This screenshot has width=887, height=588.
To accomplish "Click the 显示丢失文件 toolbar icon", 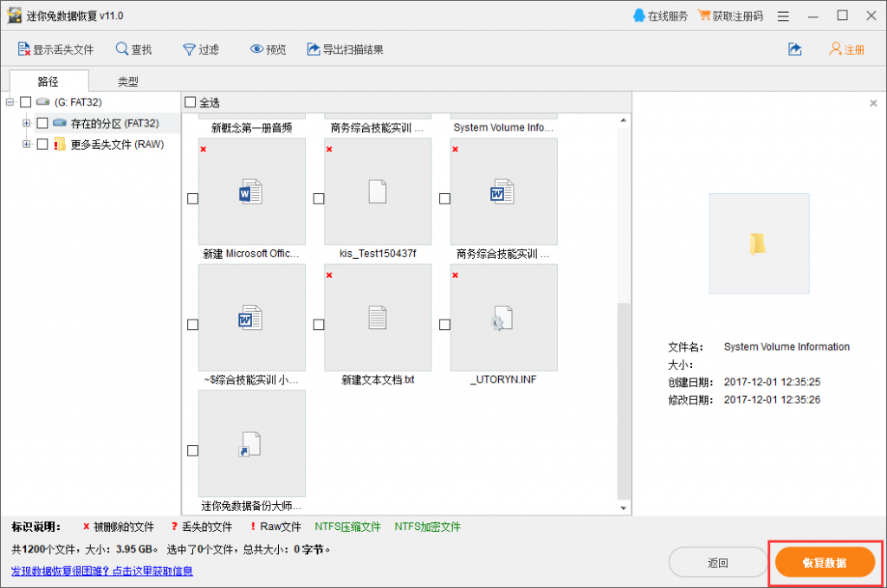I will pos(23,49).
